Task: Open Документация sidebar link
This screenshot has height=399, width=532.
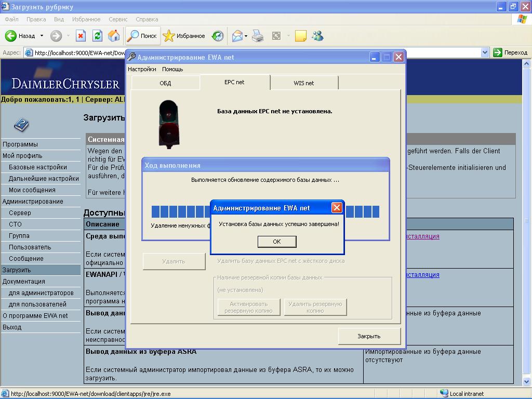Action: (x=24, y=282)
